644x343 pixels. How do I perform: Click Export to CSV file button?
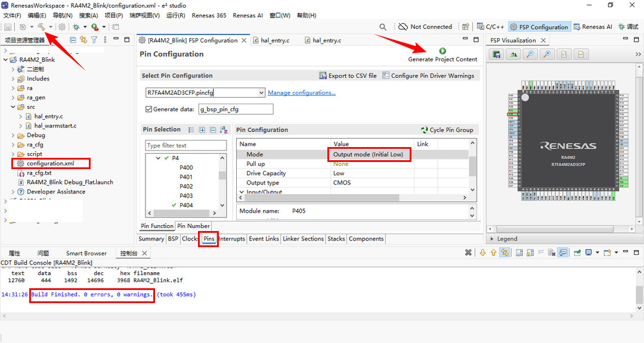click(348, 76)
